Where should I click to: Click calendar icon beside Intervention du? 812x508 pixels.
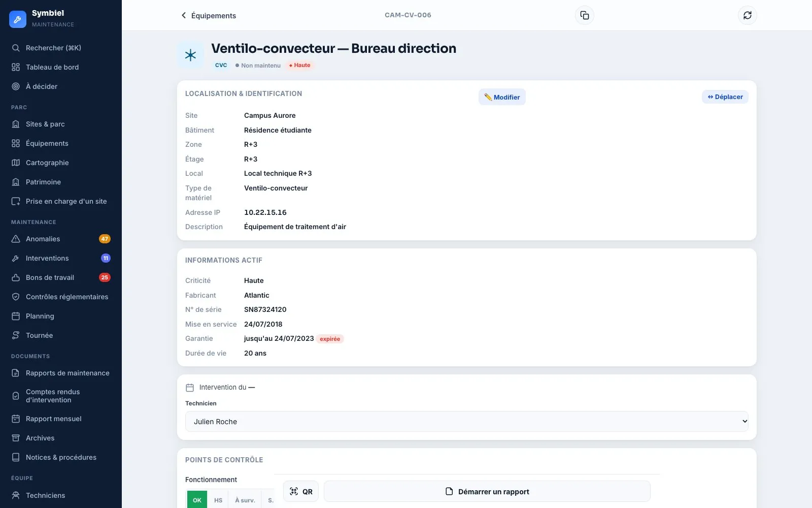click(x=190, y=388)
